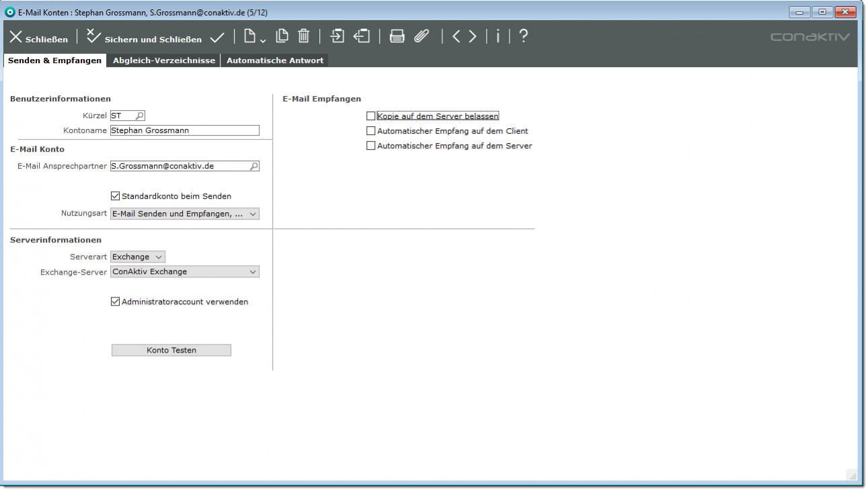Click the save checkmark icon in toolbar
The image size is (868, 491).
(x=217, y=38)
